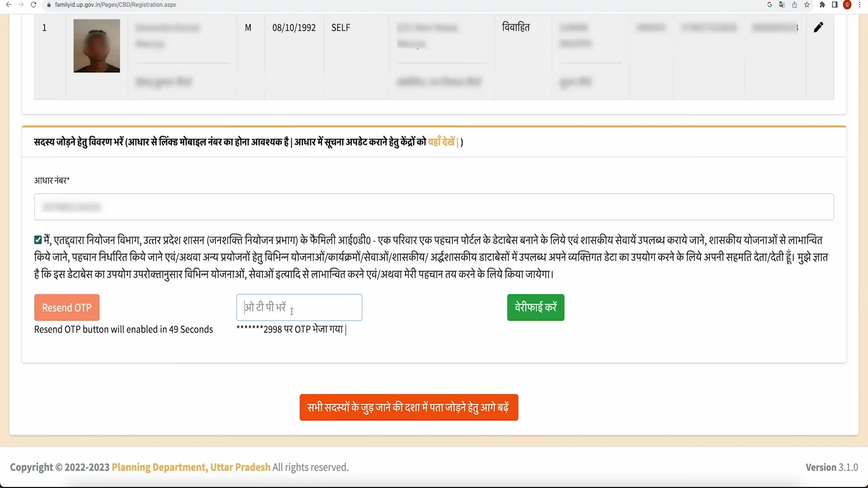Click the OTP entry field
This screenshot has height=488, width=868.
tap(299, 307)
